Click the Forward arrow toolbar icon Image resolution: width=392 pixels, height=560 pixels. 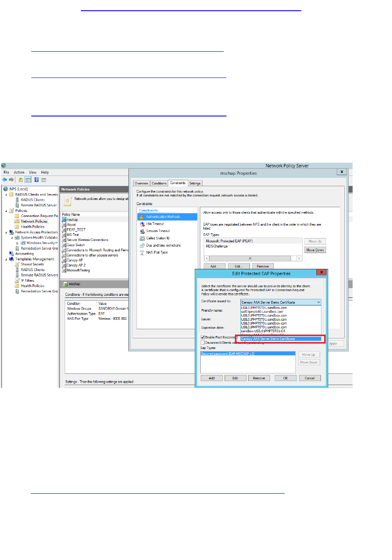coord(11,180)
